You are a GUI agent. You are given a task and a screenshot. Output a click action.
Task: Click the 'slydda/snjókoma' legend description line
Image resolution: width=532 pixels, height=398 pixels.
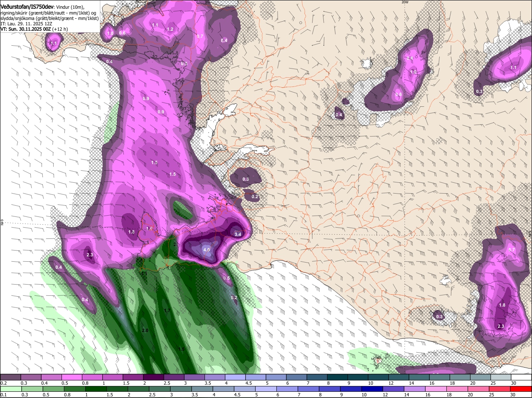[49, 18]
